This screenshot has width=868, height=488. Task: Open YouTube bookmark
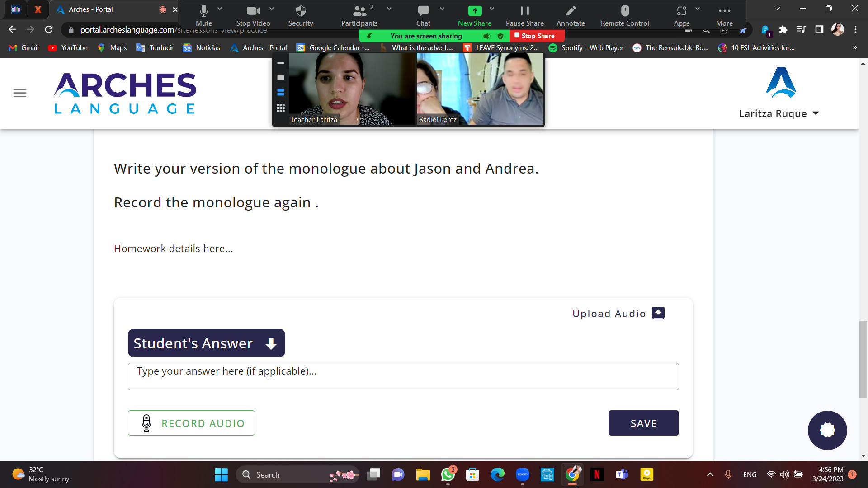68,48
